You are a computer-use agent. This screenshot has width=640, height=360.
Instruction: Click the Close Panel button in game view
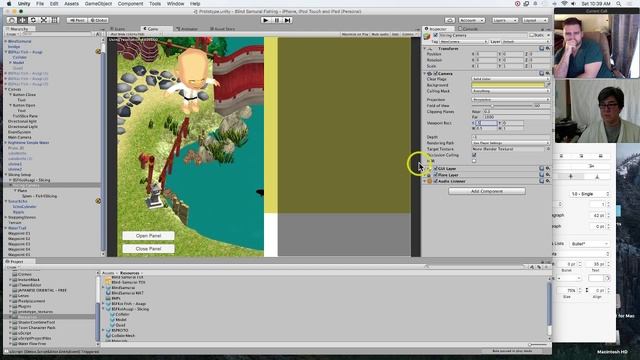148,249
